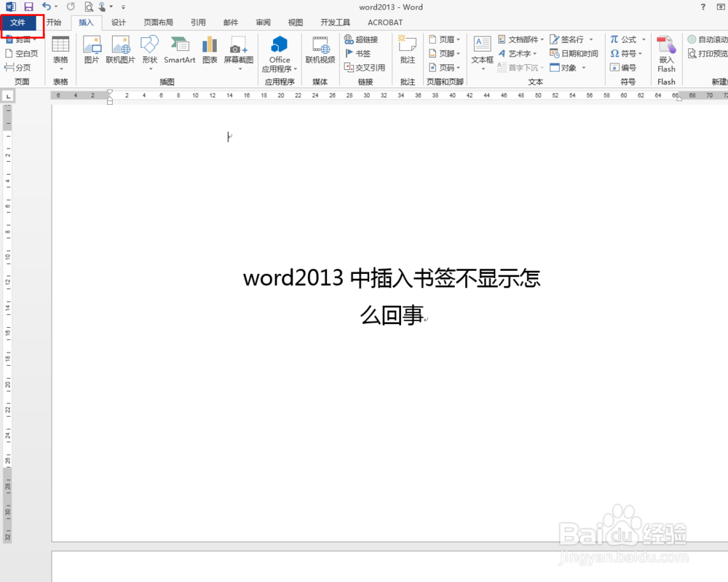Screen dimensions: 728x582
Task: Open 文档部件 quick parts menu
Action: tap(521, 39)
